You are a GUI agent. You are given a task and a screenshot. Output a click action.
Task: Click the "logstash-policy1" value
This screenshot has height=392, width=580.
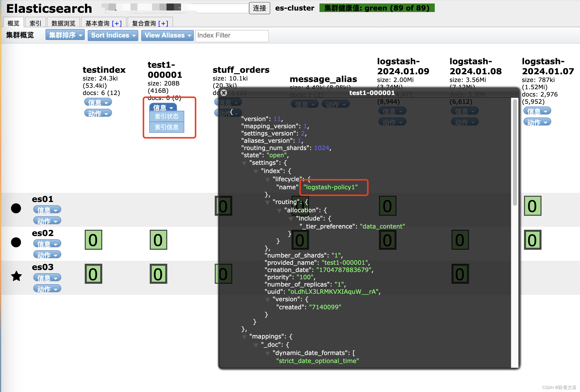pos(330,187)
